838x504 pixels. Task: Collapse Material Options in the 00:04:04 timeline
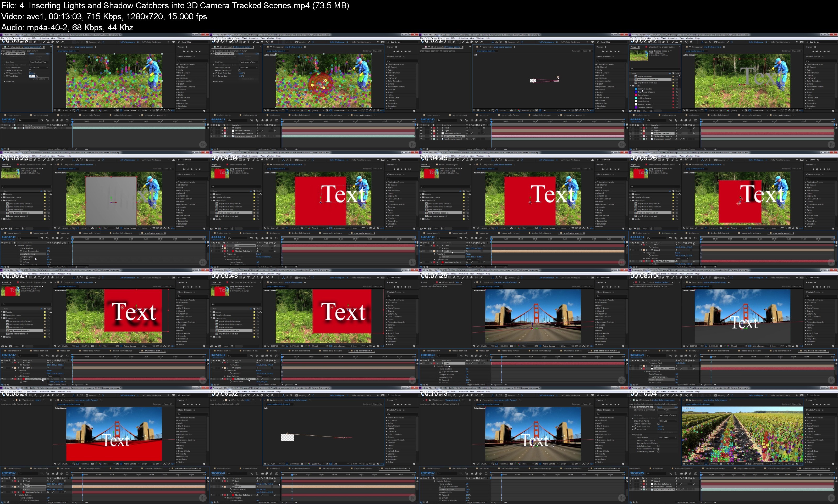pos(225,260)
